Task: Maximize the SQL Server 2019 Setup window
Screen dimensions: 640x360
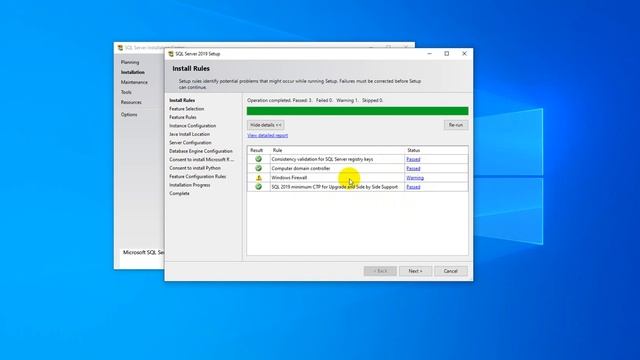Action: (447, 53)
